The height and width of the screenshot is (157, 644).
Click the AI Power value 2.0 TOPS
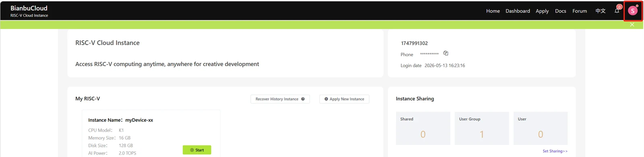click(x=128, y=153)
